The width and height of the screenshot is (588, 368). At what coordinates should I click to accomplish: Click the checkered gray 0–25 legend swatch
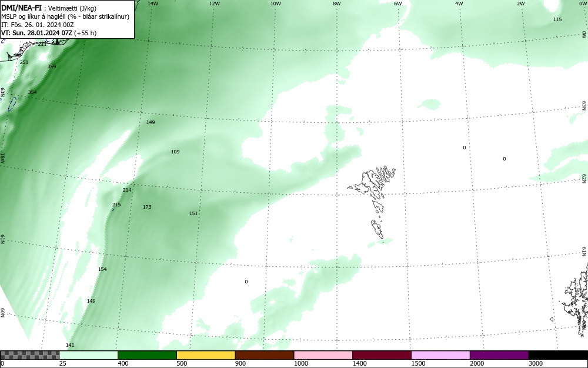point(29,355)
